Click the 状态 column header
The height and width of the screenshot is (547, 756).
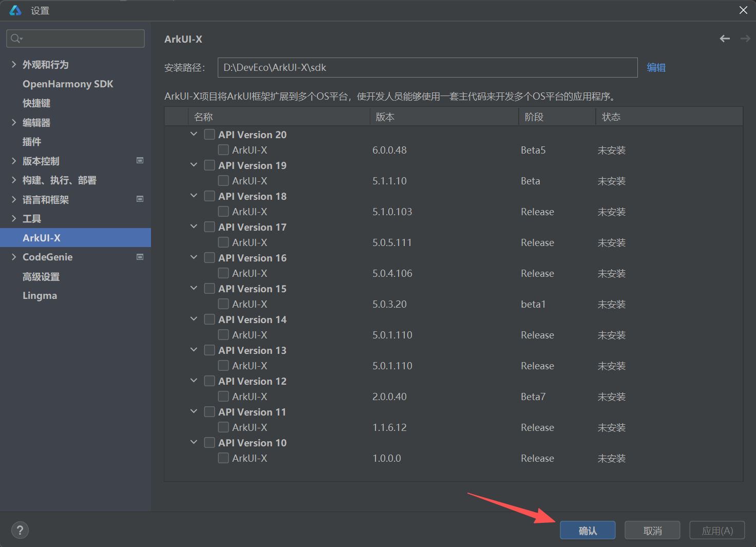(x=669, y=117)
